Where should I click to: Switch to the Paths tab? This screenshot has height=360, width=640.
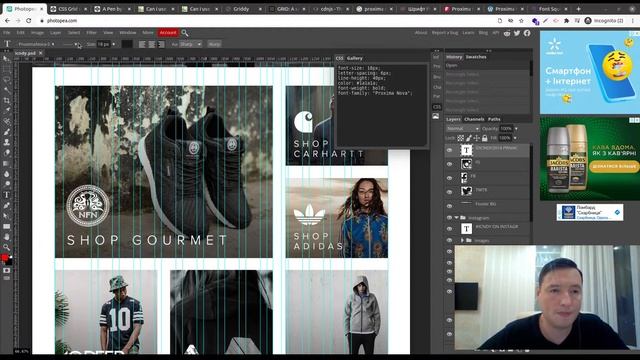click(x=494, y=119)
